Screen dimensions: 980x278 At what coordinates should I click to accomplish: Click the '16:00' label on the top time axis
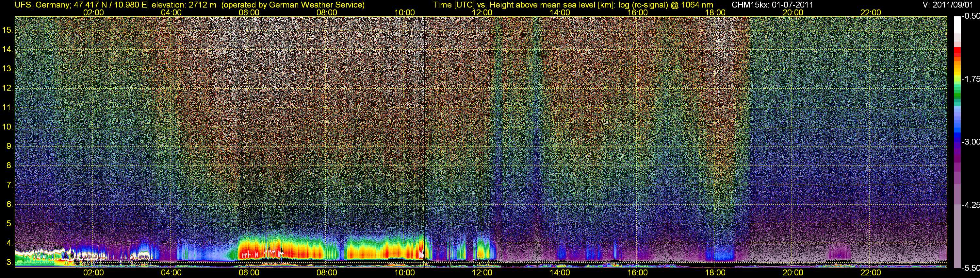click(x=638, y=12)
